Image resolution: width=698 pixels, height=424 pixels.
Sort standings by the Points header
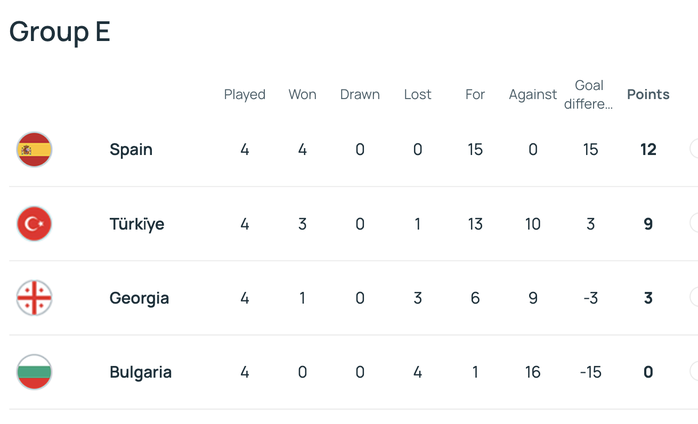(648, 95)
